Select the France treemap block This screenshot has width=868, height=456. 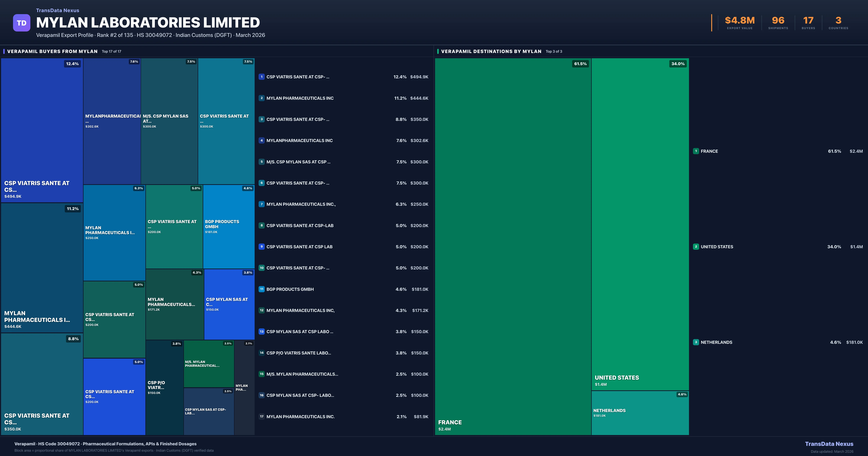pos(513,246)
